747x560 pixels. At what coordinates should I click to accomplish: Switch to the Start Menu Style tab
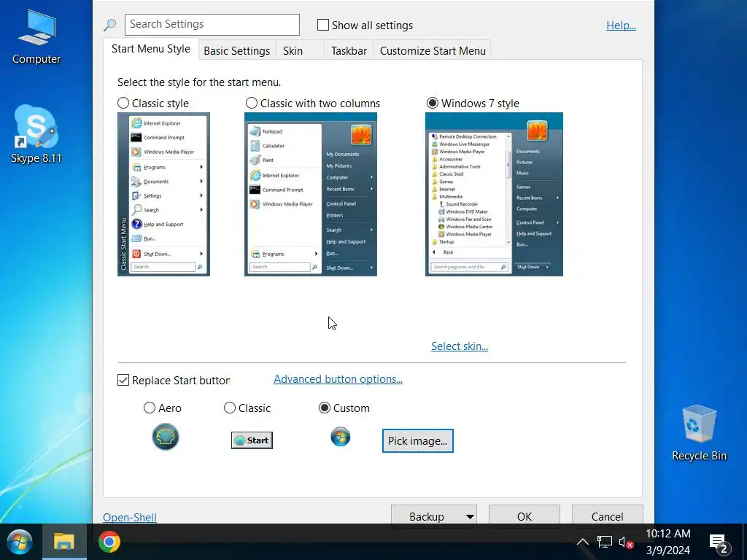(150, 49)
